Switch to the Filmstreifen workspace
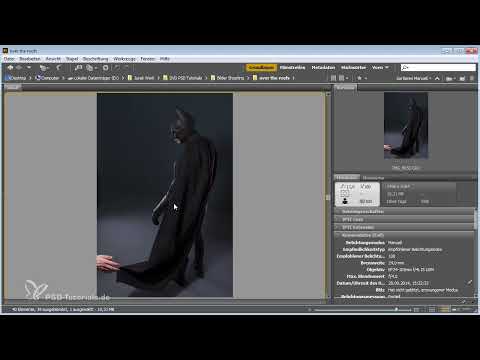 pos(292,68)
